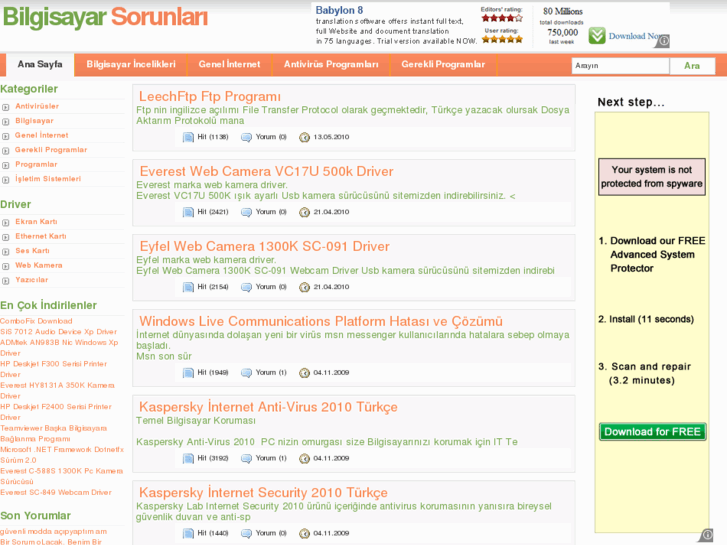
Task: Open the Ses Kartı driver category
Action: [x=32, y=250]
